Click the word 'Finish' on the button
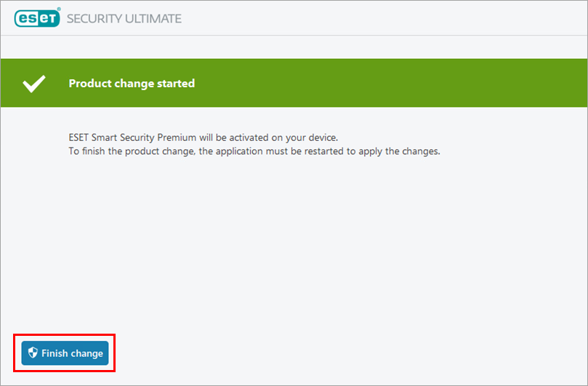588x386 pixels. (55, 354)
